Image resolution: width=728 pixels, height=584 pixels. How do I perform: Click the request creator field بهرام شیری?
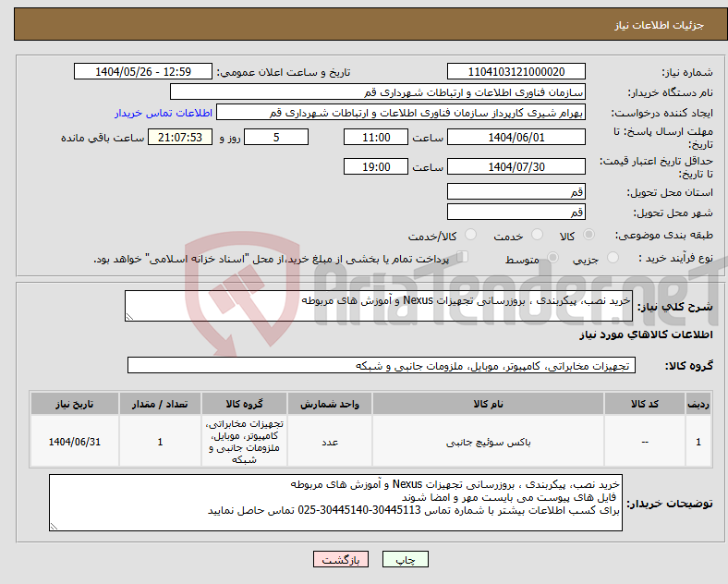coord(401,113)
